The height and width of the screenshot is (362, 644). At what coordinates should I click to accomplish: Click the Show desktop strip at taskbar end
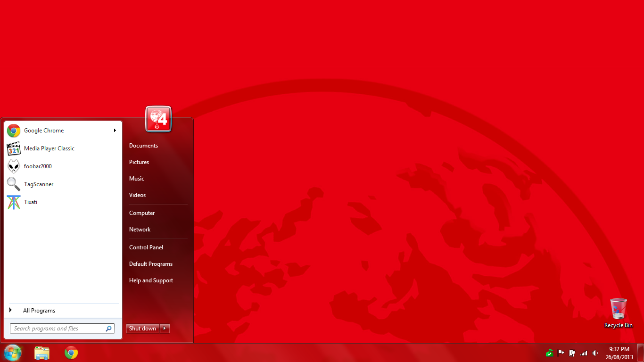click(x=641, y=353)
